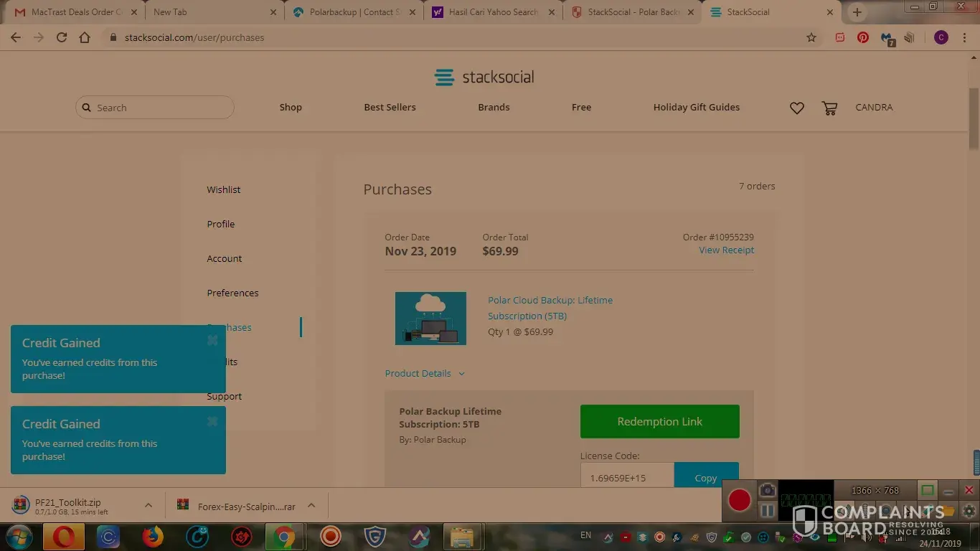
Task: Go to the browser home page icon
Action: click(x=85, y=37)
